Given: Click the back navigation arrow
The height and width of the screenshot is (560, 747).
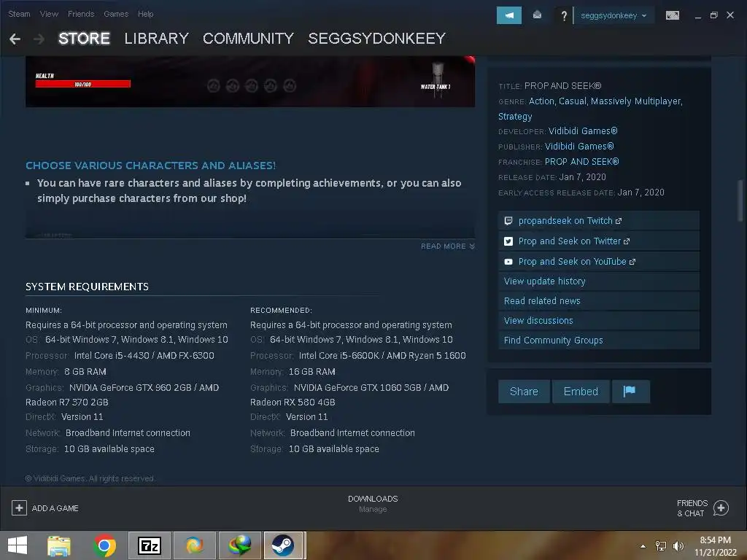Looking at the screenshot, I should click(x=15, y=39).
